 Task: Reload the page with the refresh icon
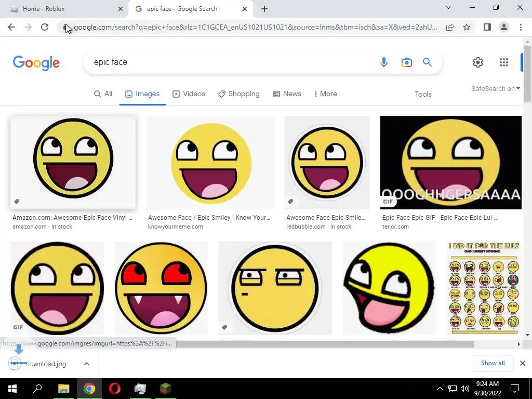[45, 27]
